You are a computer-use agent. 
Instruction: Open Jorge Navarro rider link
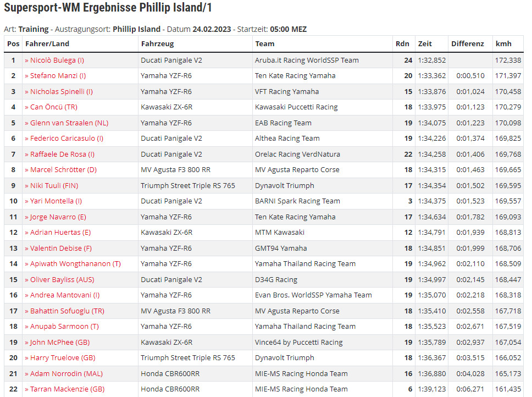tap(58, 217)
